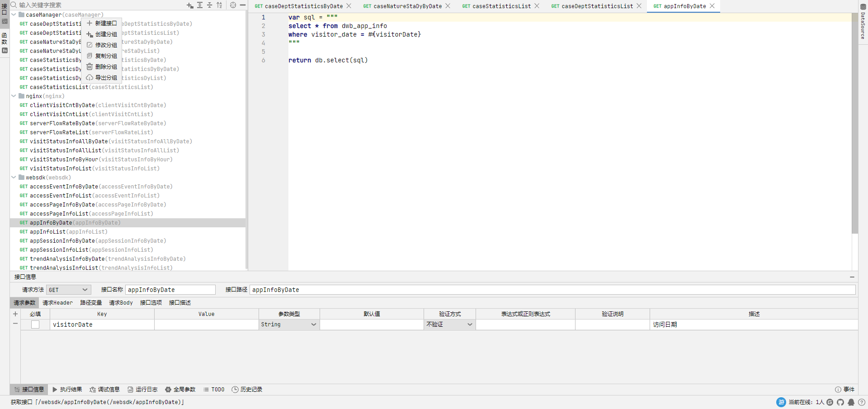Screen dimensions: 868x409
Task: Click the A-Z sort icon in tree toolbar
Action: [219, 5]
